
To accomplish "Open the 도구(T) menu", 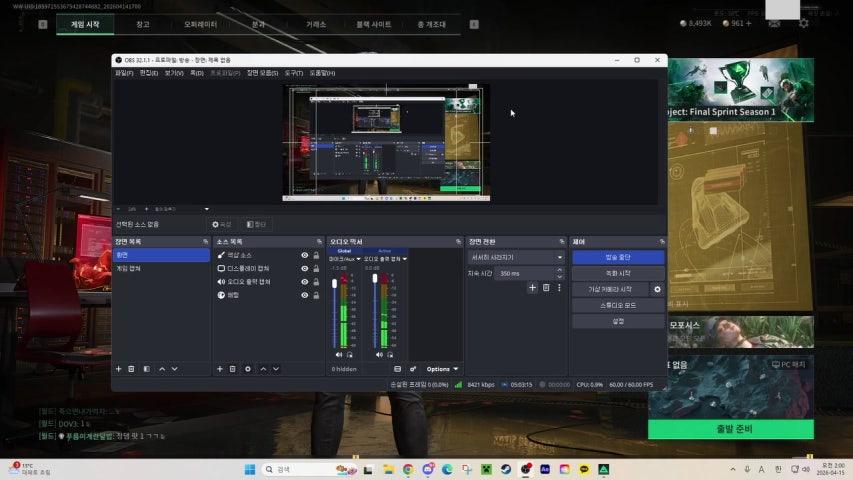I will pyautogui.click(x=294, y=73).
